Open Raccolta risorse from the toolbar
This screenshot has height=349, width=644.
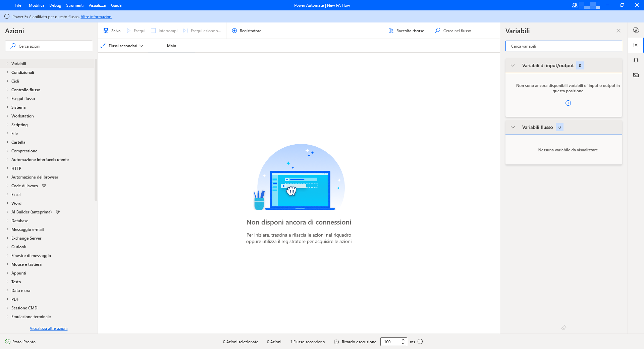(x=406, y=31)
